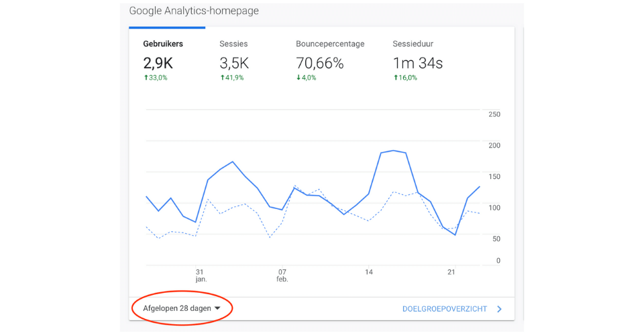Screen dimensions: 644x335
Task: Click the 150 y-axis label
Action: click(x=494, y=177)
